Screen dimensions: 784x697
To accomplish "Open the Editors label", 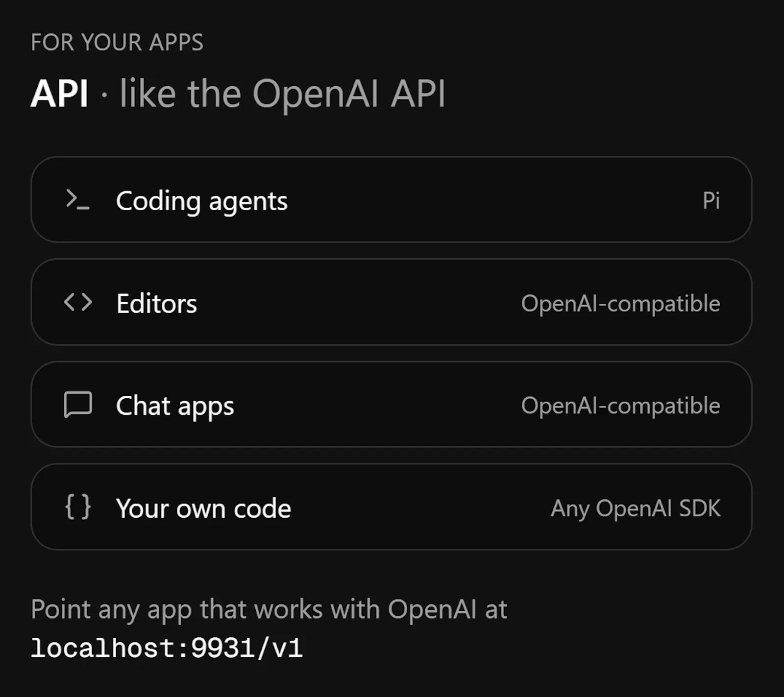I will 157,304.
